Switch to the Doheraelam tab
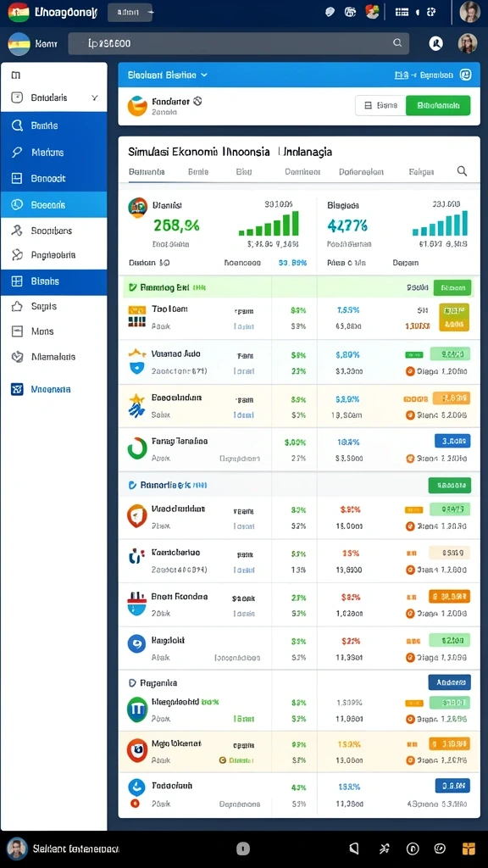 tap(361, 171)
